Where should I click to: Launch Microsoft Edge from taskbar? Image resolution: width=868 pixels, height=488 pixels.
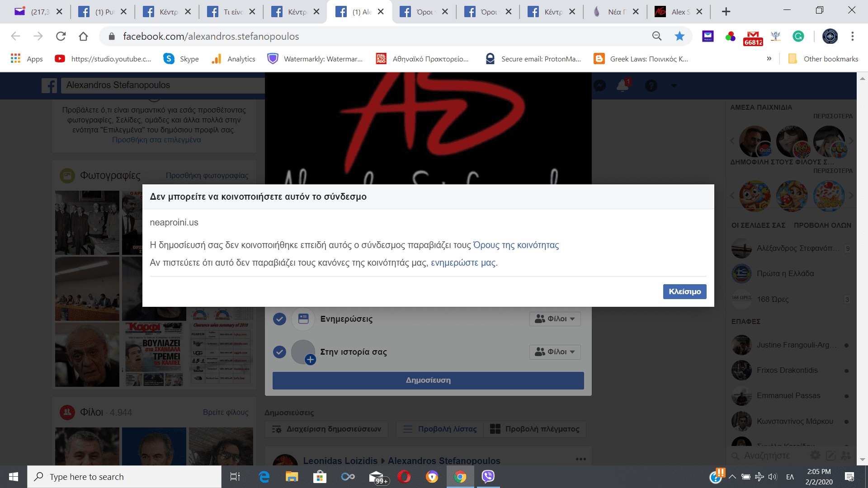[x=264, y=477]
